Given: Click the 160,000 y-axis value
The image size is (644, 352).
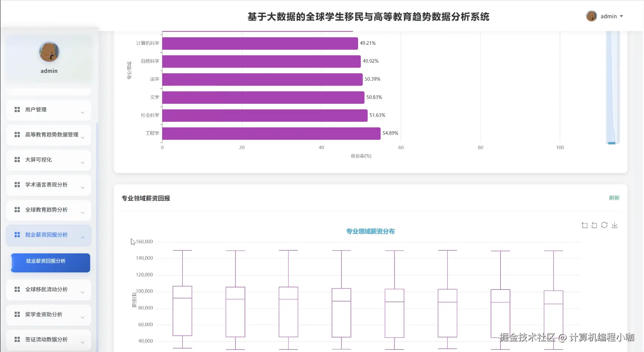Looking at the screenshot, I should click(144, 242).
